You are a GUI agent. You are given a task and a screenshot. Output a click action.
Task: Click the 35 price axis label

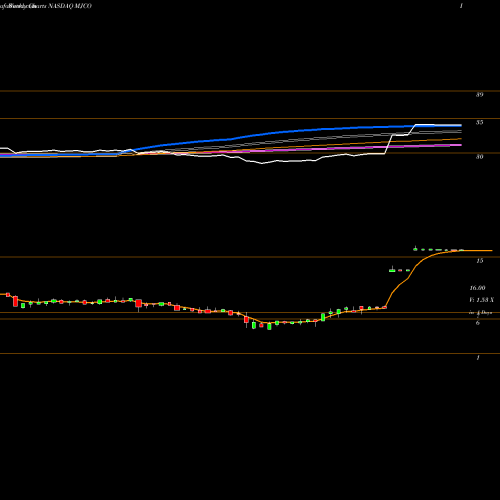pos(479,123)
